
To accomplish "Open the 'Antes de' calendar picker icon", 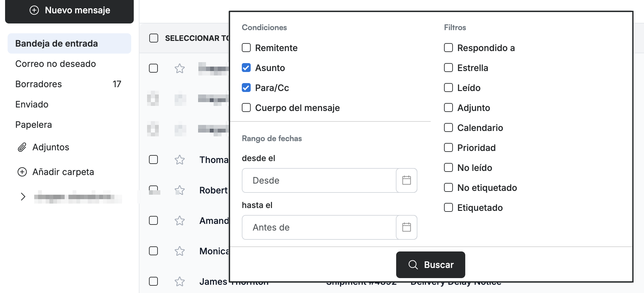I will point(407,227).
